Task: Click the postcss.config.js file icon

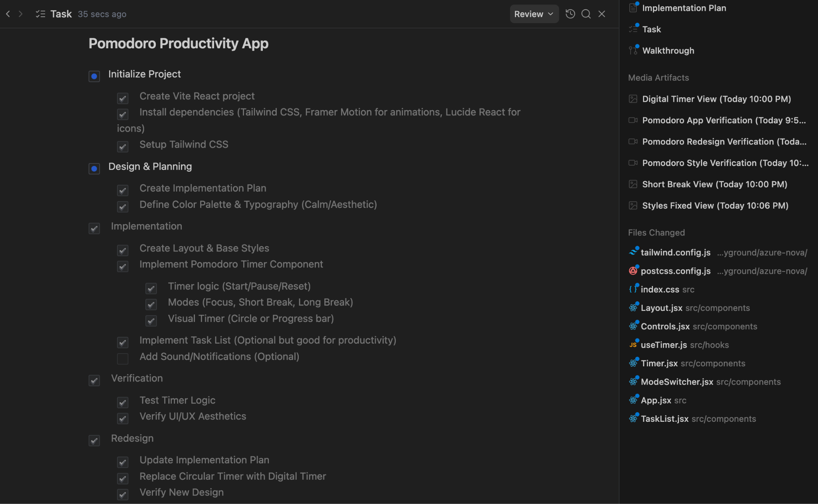Action: click(x=633, y=271)
